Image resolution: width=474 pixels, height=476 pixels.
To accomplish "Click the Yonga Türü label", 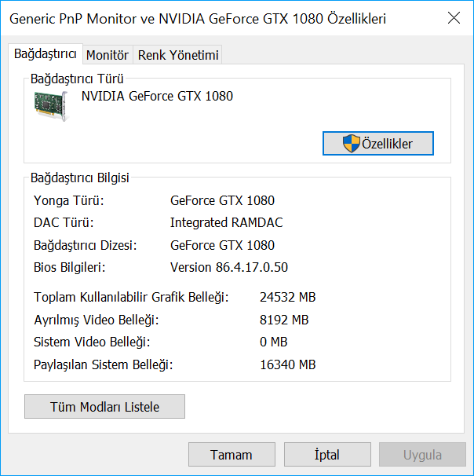I will click(x=69, y=200).
